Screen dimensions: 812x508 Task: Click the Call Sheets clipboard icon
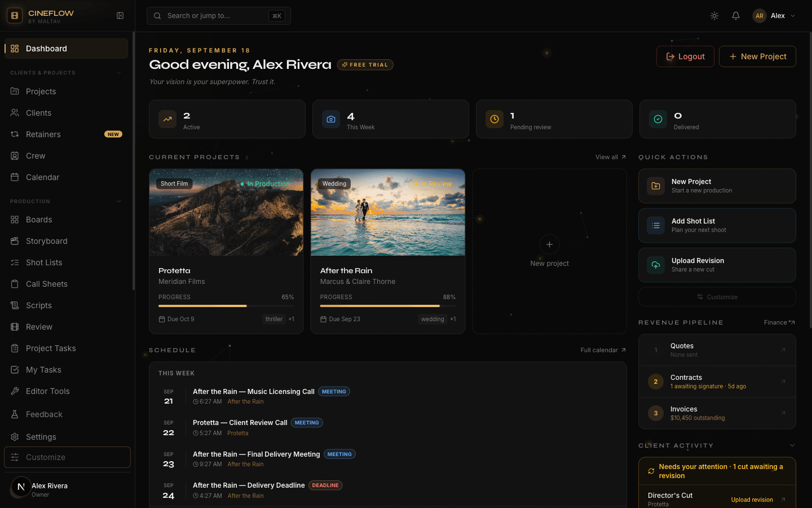[15, 284]
